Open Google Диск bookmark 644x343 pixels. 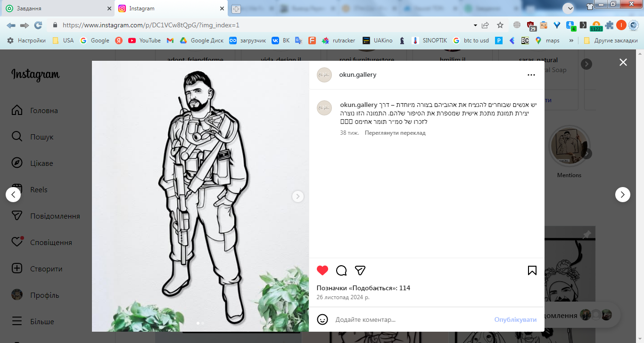(201, 41)
